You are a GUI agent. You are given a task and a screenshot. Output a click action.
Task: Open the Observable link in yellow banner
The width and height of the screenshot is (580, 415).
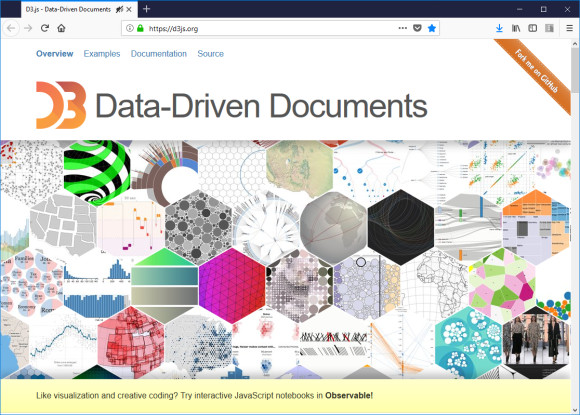349,395
